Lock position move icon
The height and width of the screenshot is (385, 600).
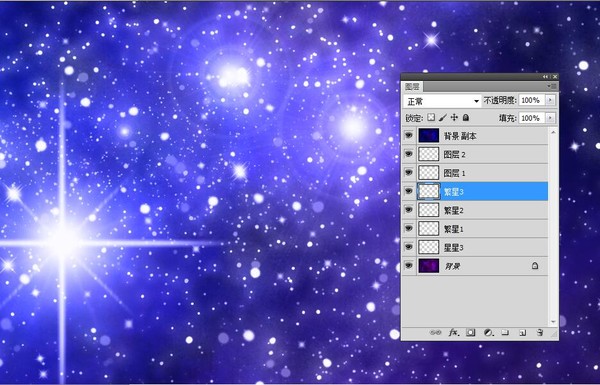pos(454,117)
